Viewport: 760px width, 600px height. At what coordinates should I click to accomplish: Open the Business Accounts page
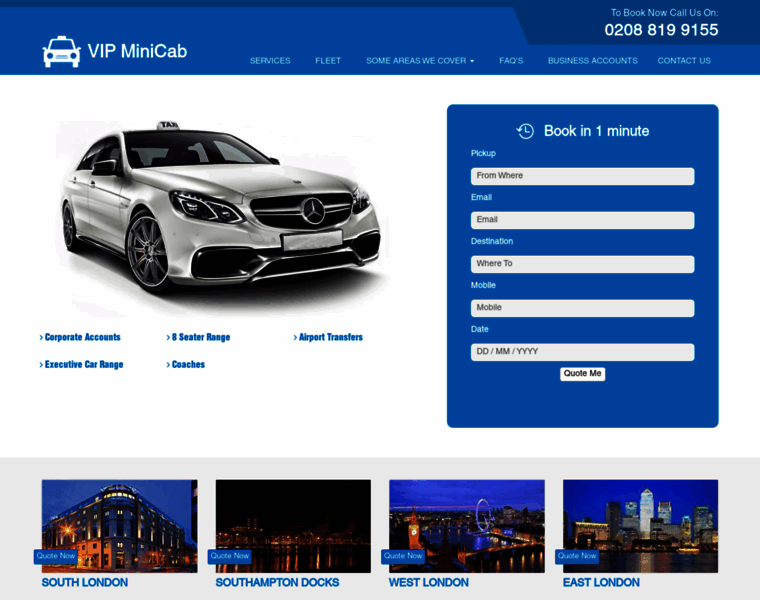[x=592, y=61]
